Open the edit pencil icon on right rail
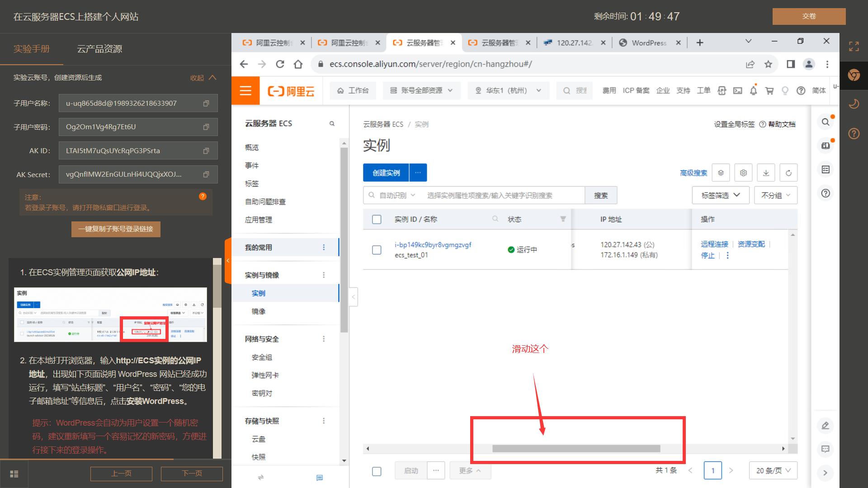Image resolution: width=868 pixels, height=488 pixels. click(825, 426)
